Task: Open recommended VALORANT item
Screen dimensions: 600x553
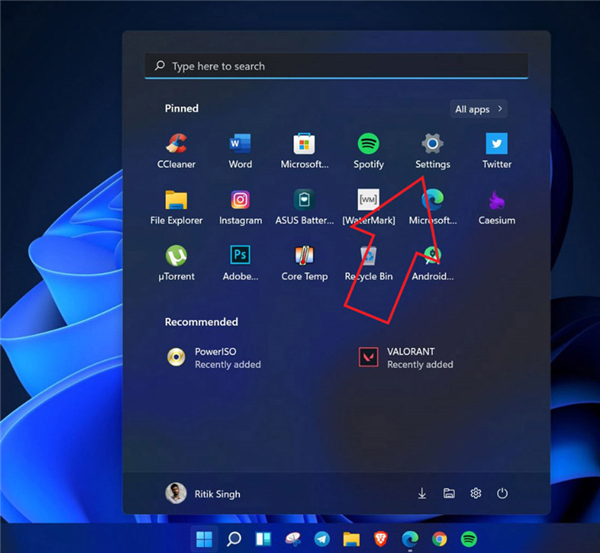Action: pyautogui.click(x=405, y=358)
